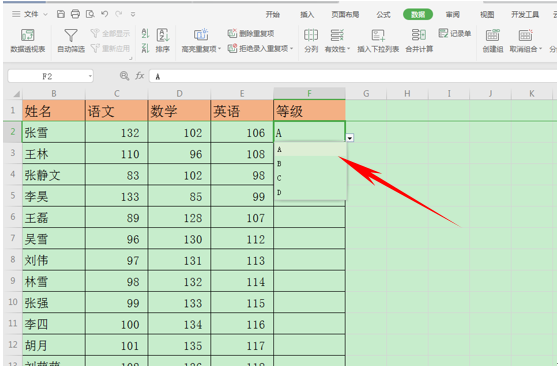Insert 数据透视表 pivot table
Viewport: 558px width, 372px height.
28,41
